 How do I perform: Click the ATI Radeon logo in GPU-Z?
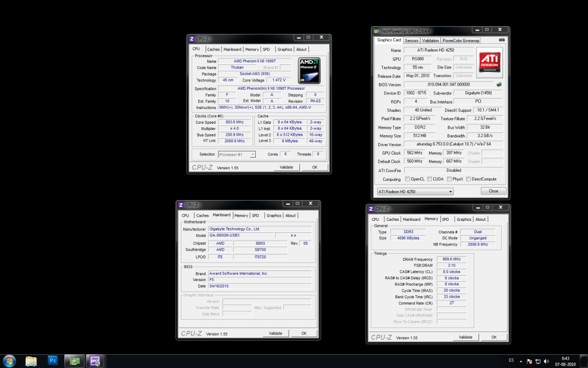click(490, 63)
